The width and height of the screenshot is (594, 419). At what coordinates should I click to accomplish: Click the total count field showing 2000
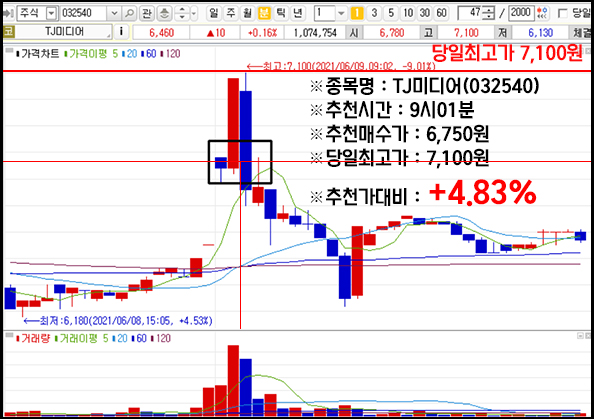521,13
